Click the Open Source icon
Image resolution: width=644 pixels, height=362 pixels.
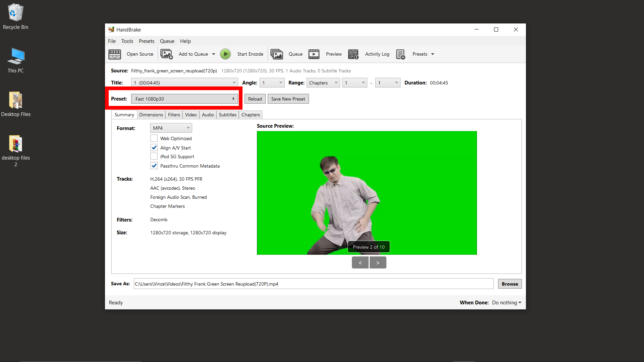(x=114, y=54)
